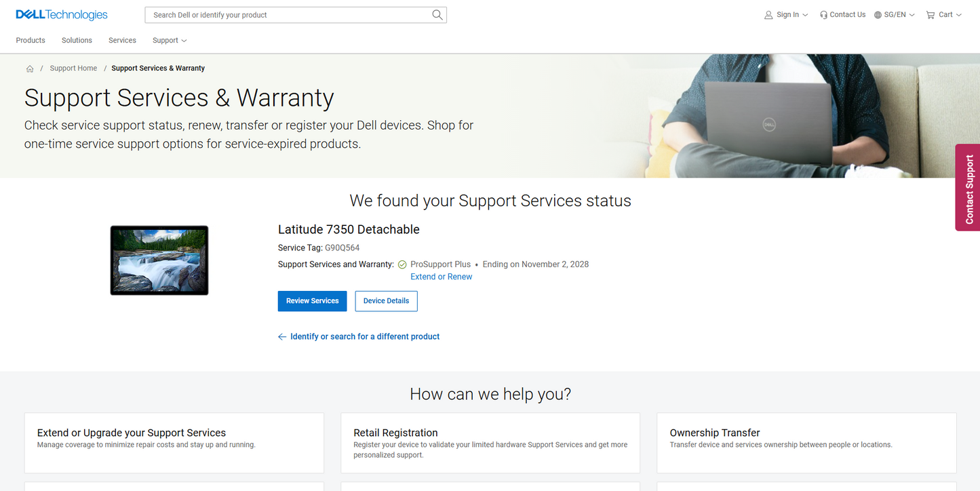
Task: Open the Products menu
Action: coord(30,40)
